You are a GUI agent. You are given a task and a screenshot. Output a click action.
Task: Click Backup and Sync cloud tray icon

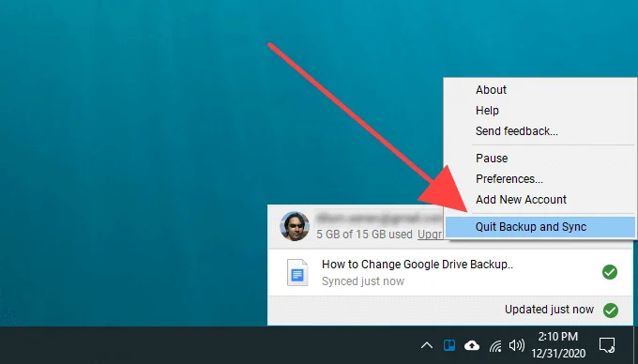472,345
